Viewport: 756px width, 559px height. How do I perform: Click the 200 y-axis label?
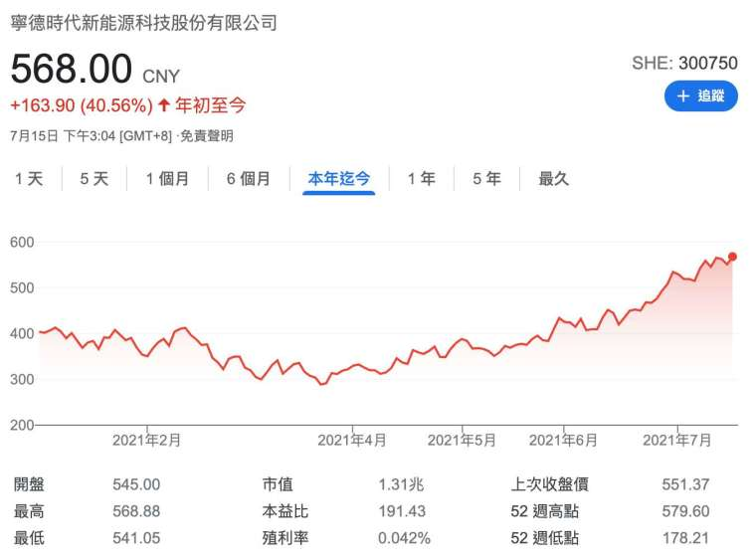[22, 426]
